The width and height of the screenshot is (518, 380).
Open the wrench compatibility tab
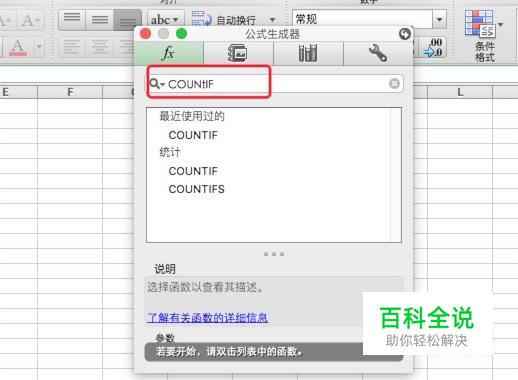(x=378, y=53)
